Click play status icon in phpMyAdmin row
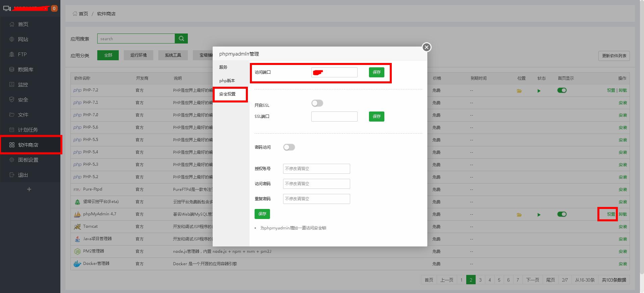Screen dimensions: 644x293 [x=539, y=215]
